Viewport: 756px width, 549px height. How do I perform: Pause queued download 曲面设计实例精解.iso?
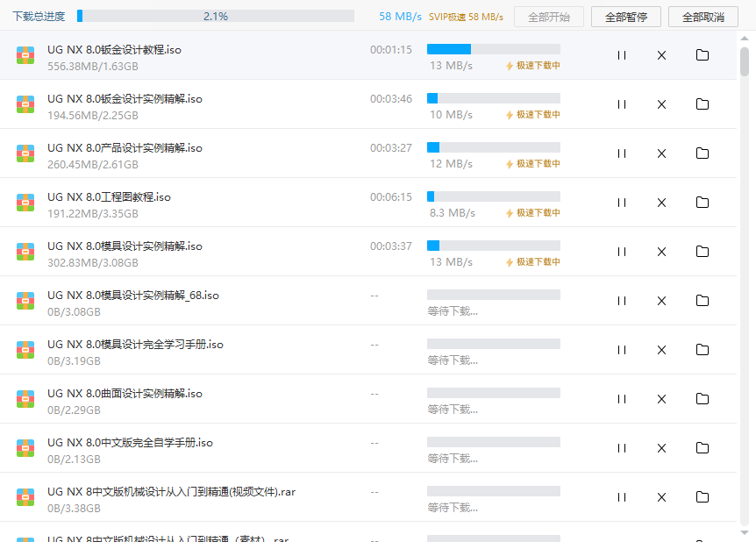(622, 400)
